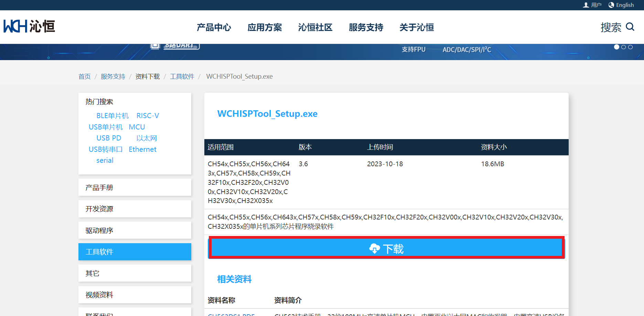Click the upload date 2023-10-18

385,164
